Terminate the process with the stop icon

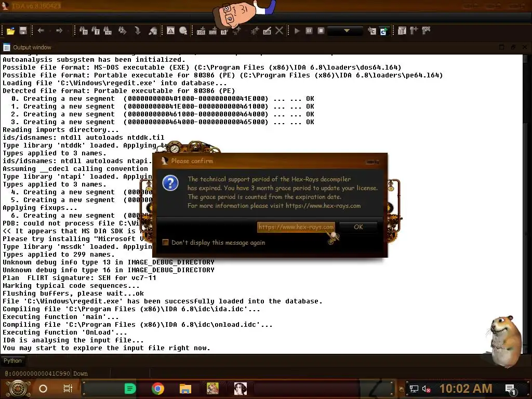tap(321, 31)
